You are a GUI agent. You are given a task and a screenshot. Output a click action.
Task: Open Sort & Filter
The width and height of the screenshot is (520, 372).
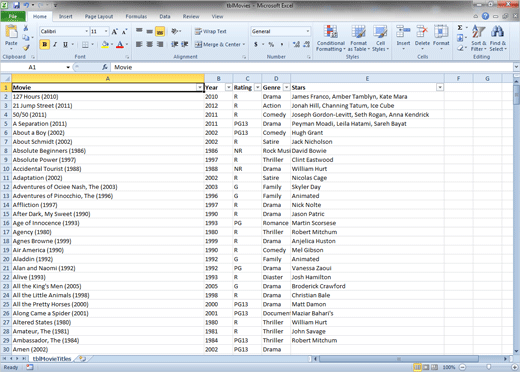coord(479,38)
